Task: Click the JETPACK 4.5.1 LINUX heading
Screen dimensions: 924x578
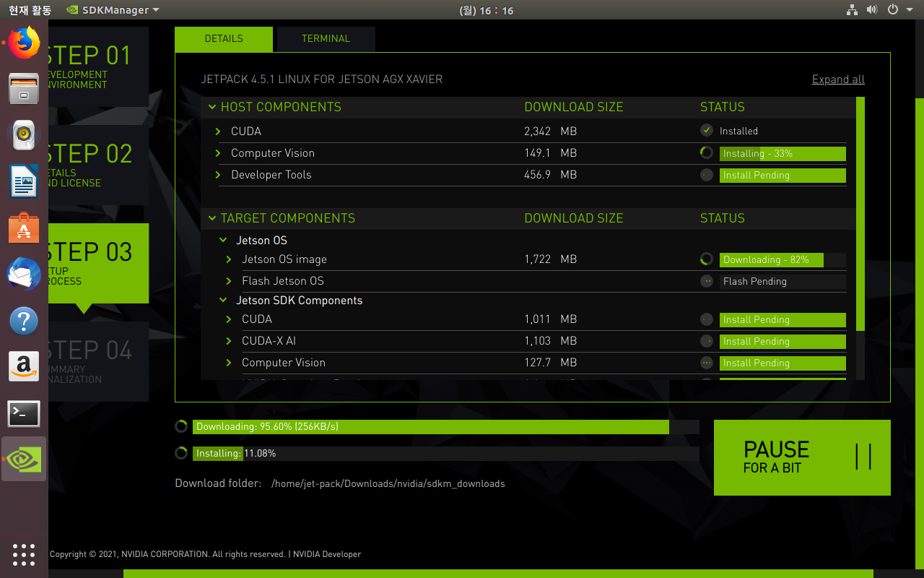Action: pyautogui.click(x=321, y=79)
